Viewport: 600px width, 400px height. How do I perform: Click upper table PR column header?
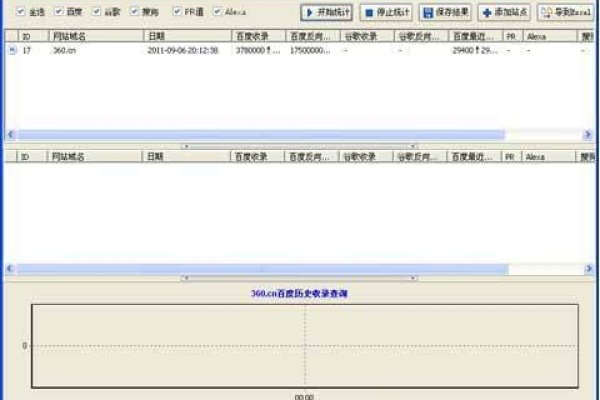513,36
